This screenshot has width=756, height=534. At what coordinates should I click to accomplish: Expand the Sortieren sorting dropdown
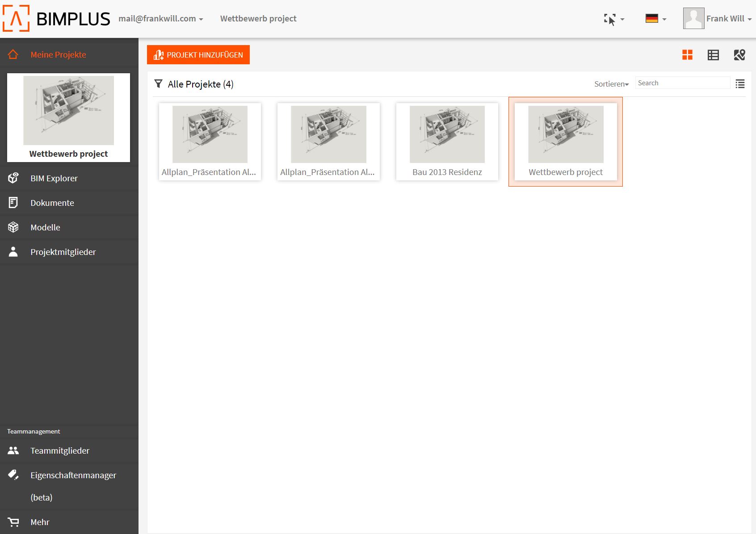pyautogui.click(x=611, y=84)
